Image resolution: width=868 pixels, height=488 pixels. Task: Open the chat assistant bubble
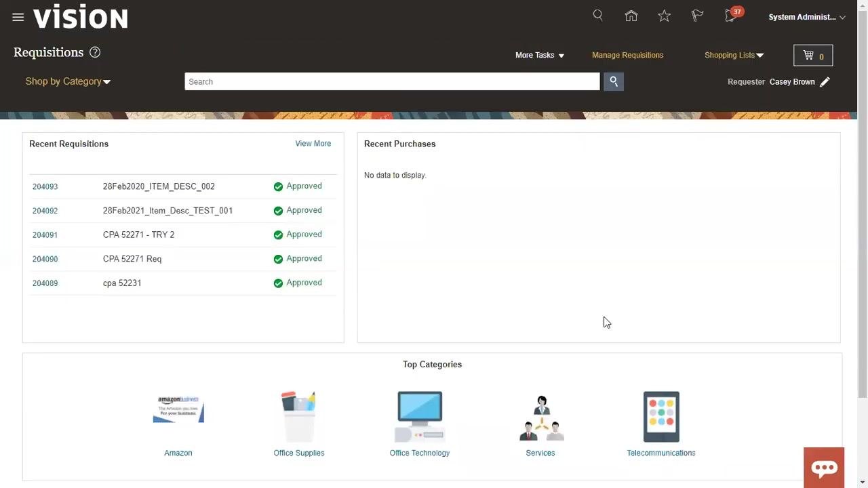[824, 468]
